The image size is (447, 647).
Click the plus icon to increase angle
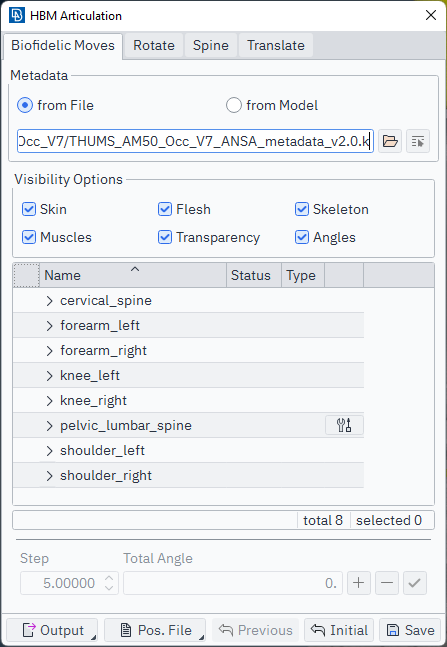pyautogui.click(x=359, y=583)
